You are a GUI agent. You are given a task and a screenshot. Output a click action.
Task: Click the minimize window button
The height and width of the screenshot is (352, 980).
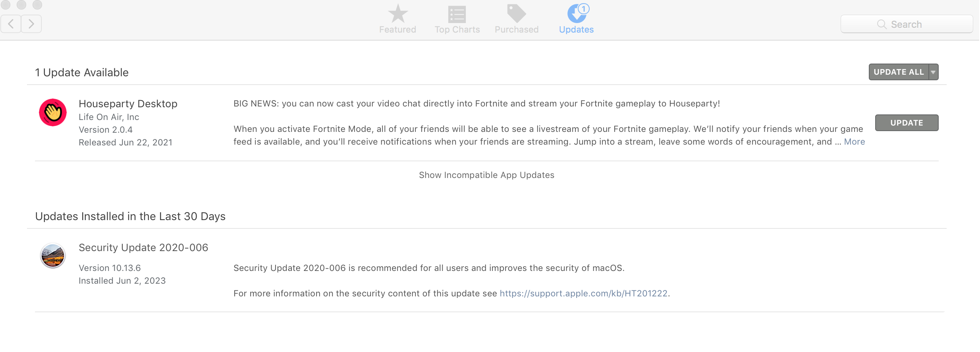21,4
